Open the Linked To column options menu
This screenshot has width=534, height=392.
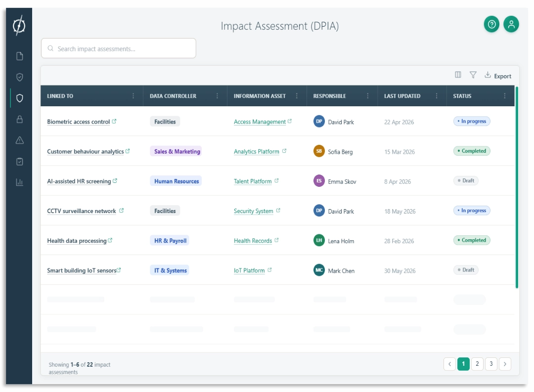[133, 96]
